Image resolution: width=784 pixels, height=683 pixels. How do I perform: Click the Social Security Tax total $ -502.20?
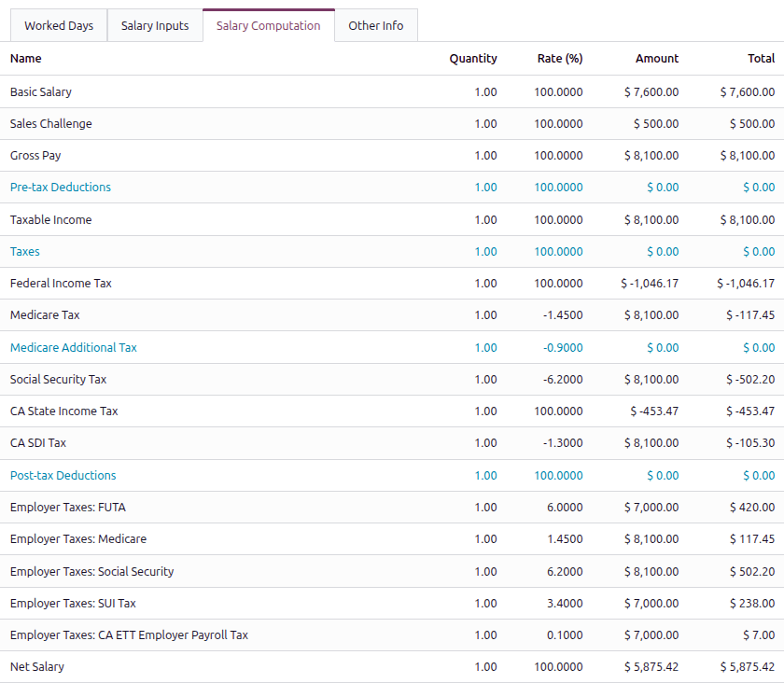pyautogui.click(x=750, y=379)
